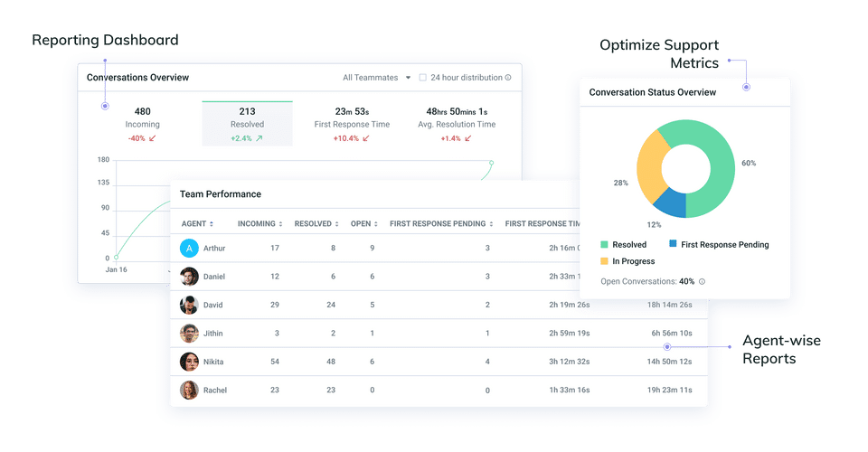Open agent Nikita's name link
Viewport: 868px width, 452px height.
point(213,362)
